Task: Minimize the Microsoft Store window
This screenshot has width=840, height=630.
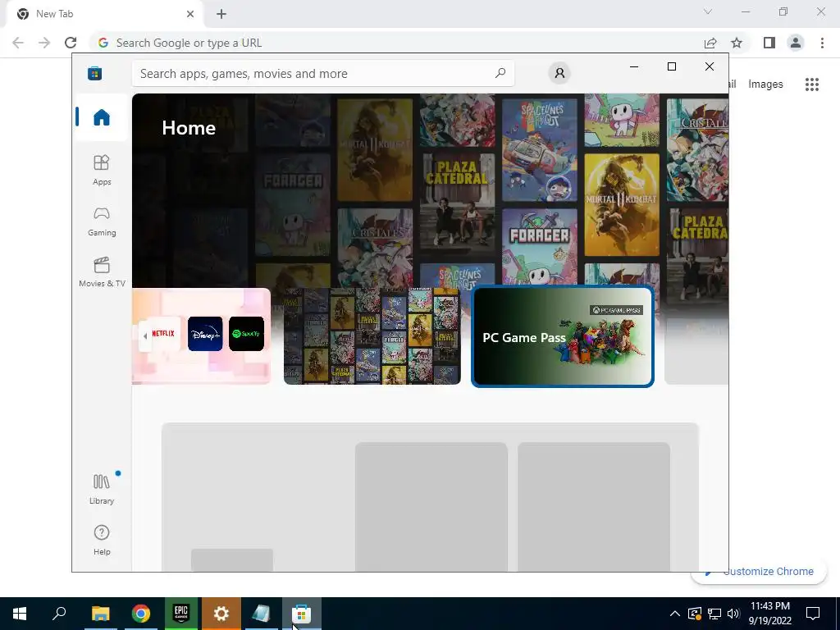Action: (634, 66)
